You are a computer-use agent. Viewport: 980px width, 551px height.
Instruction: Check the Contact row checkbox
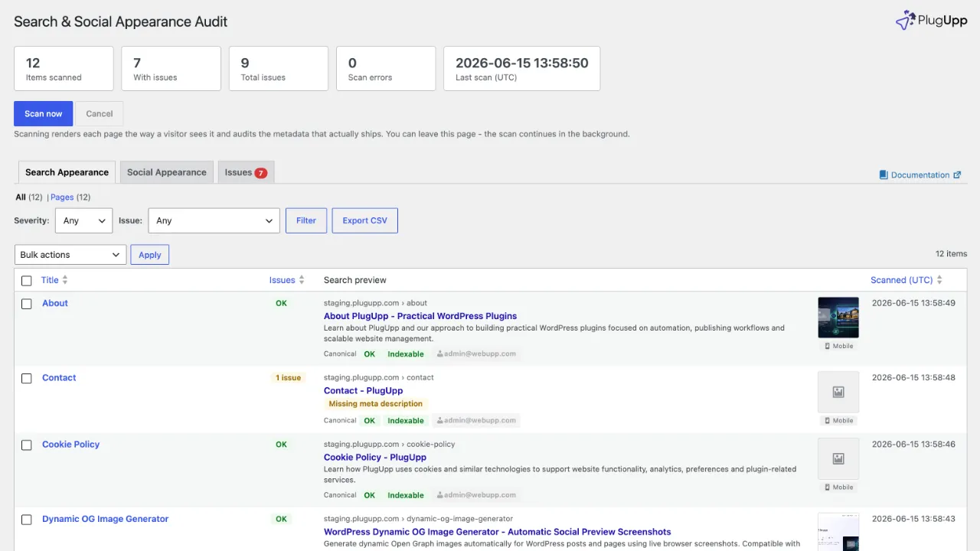click(27, 378)
